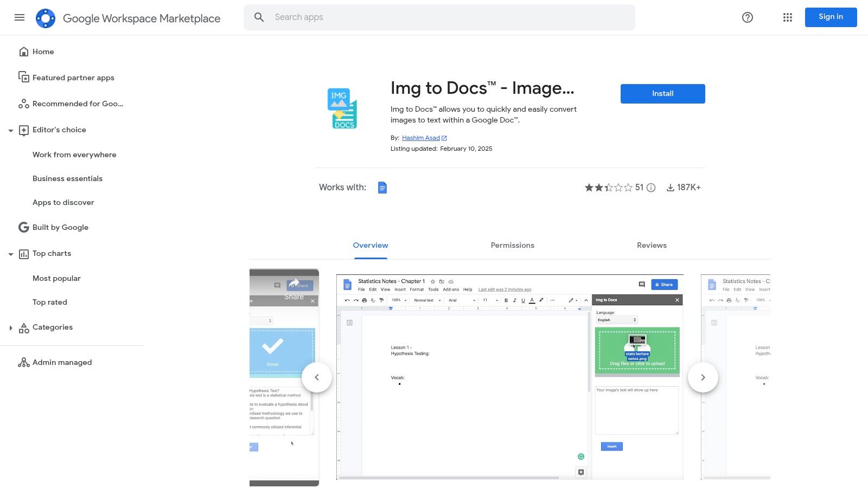Screen dimensions: 868x488
Task: Expand the Categories section
Action: tap(11, 327)
